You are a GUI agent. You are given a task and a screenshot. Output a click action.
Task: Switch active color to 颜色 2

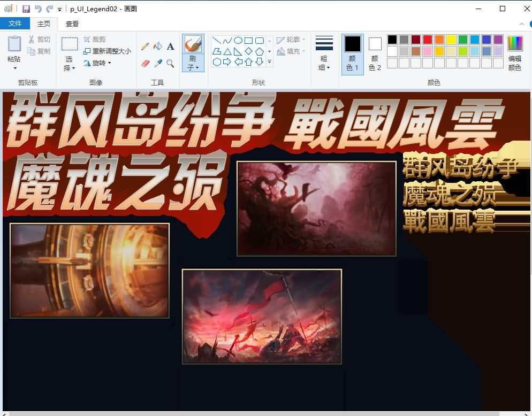[375, 53]
